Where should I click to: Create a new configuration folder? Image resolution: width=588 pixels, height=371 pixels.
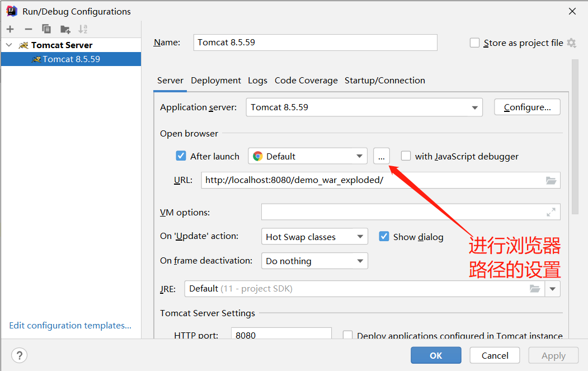(65, 29)
